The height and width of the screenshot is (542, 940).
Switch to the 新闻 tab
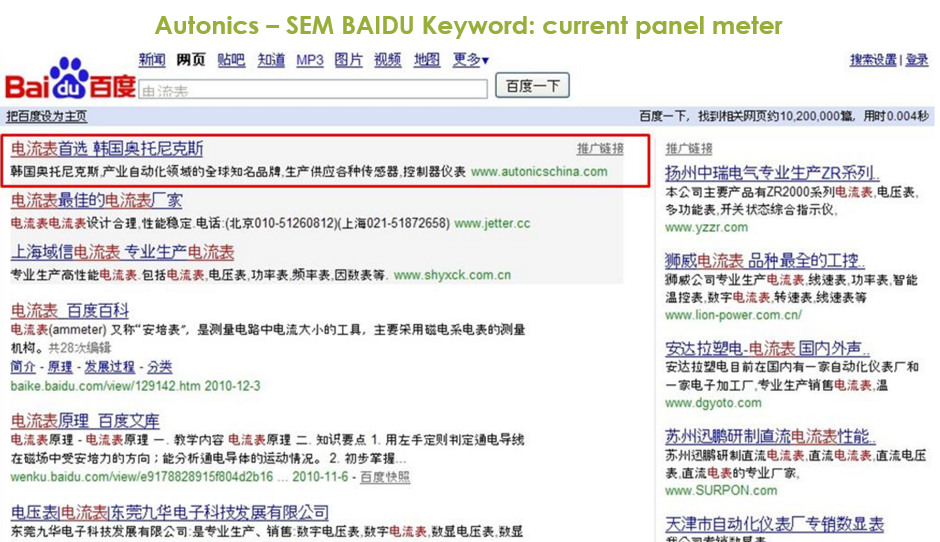[x=152, y=60]
